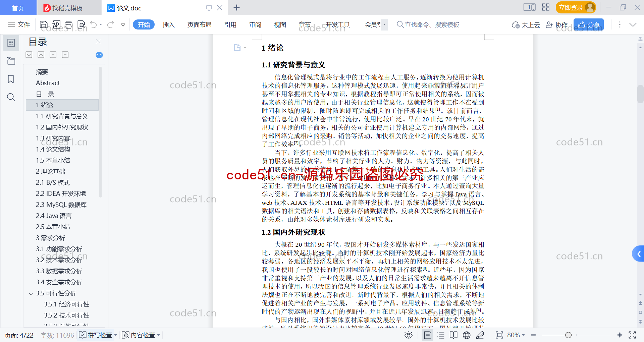The height and width of the screenshot is (342, 644).
Task: Click the window tiling layout icon
Action: (529, 7)
